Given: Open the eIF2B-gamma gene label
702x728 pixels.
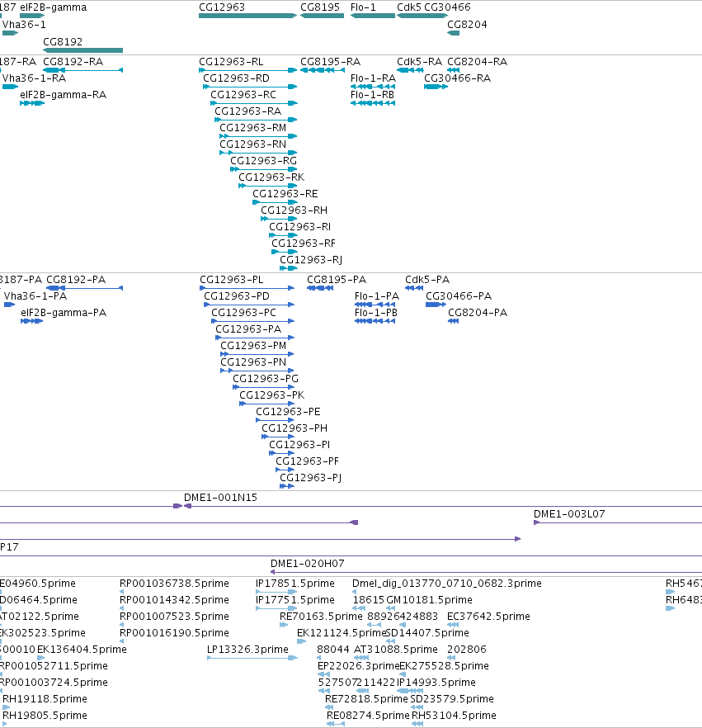Looking at the screenshot, I should (x=54, y=7).
